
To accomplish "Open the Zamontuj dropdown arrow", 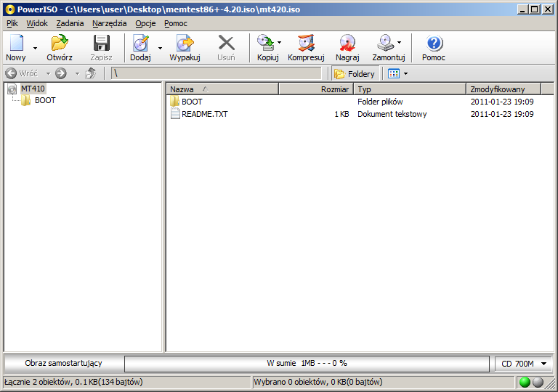I will [x=400, y=42].
